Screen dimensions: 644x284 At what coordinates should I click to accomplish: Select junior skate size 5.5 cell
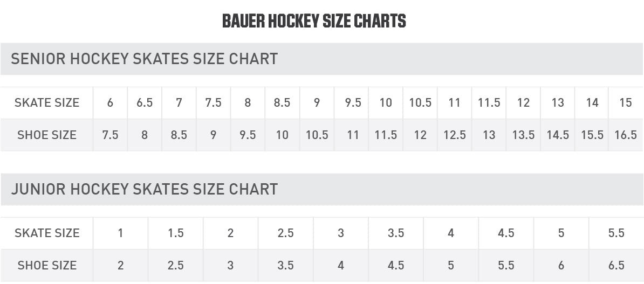(616, 233)
